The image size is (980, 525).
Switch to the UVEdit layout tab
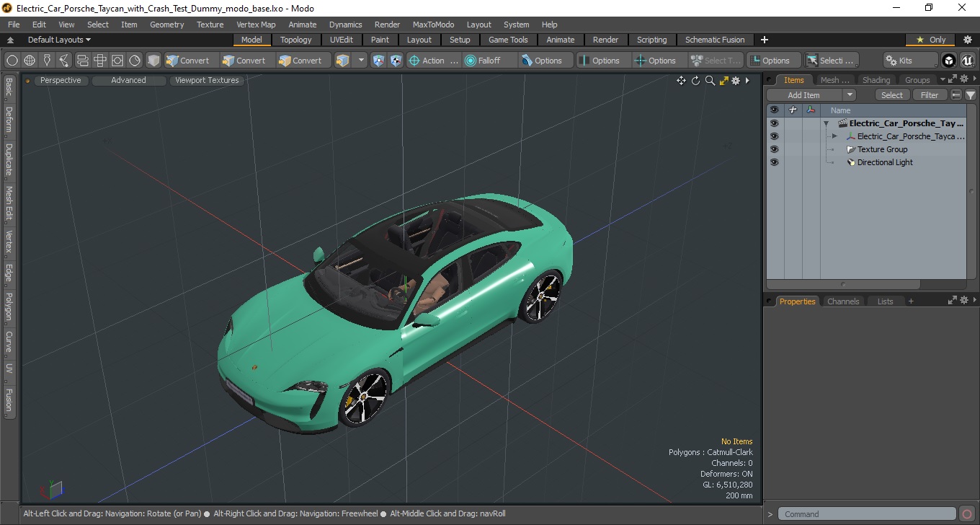pyautogui.click(x=342, y=40)
